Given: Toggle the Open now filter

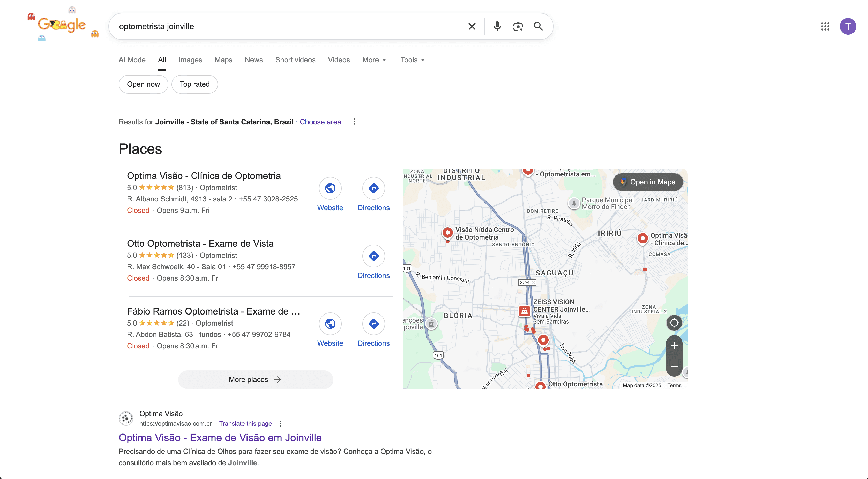Looking at the screenshot, I should click(x=143, y=84).
